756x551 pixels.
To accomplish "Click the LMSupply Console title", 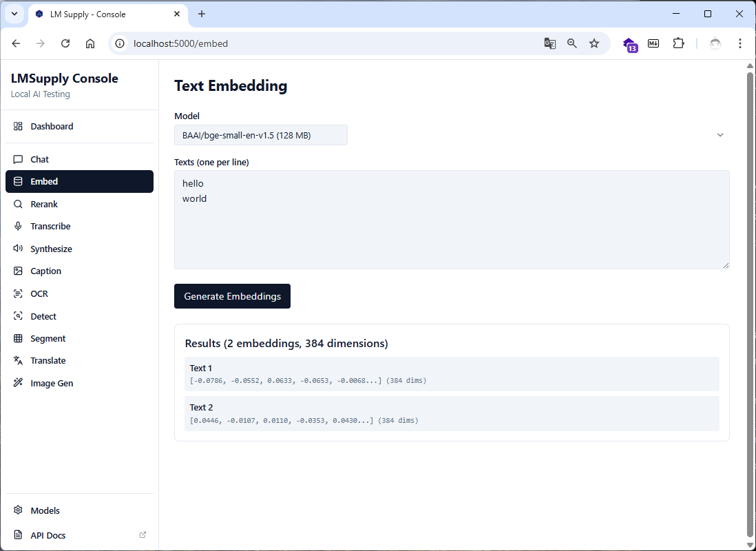I will [65, 78].
